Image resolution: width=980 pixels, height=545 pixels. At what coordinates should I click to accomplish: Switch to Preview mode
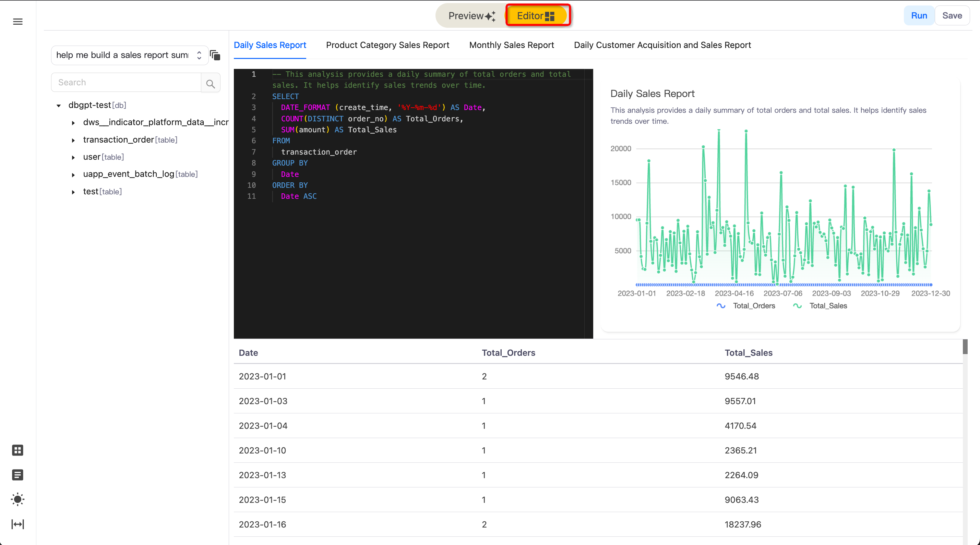click(471, 16)
